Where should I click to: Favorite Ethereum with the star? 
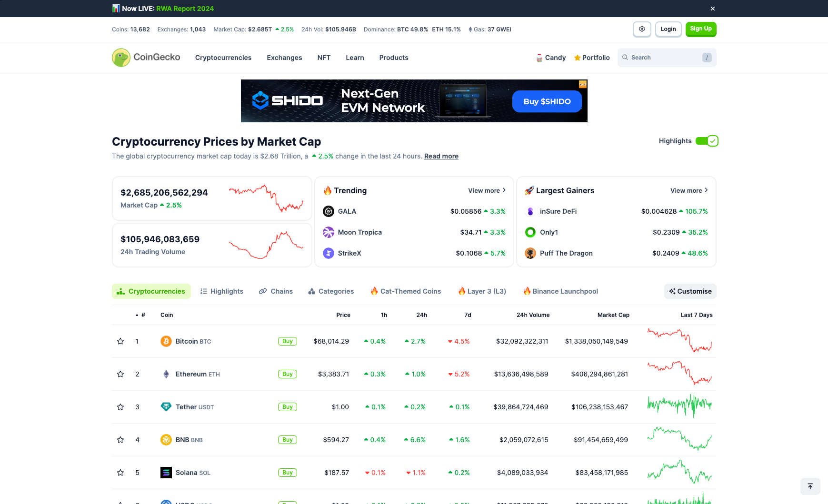coord(120,374)
